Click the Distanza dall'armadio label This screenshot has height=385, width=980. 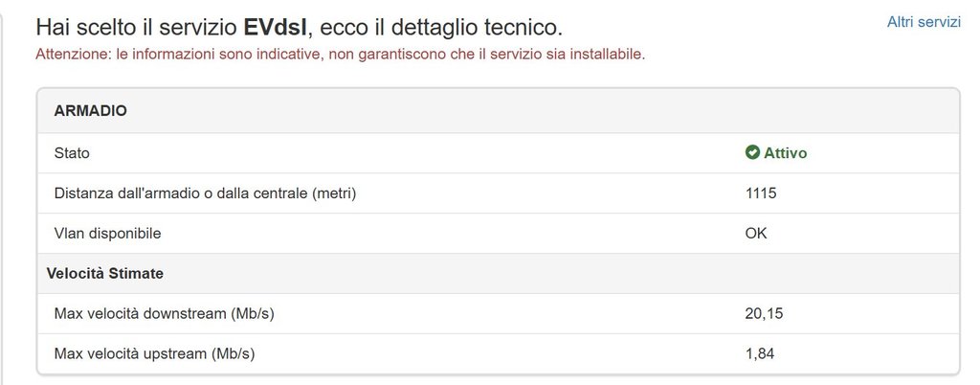tap(205, 193)
